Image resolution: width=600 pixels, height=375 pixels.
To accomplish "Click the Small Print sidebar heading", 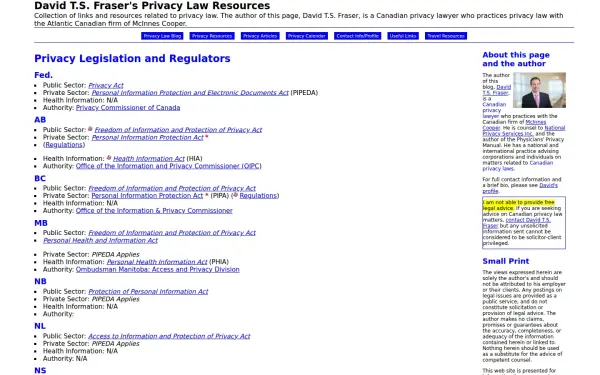I will click(x=505, y=261).
